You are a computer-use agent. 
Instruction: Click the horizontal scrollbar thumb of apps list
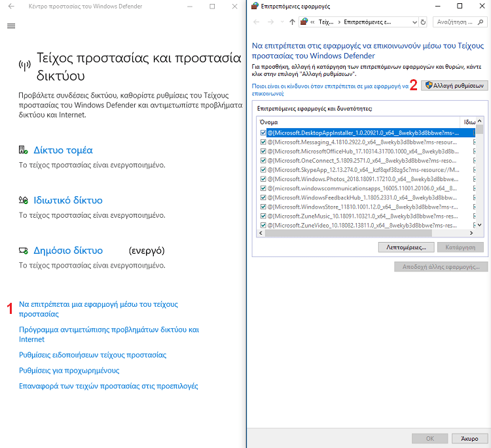(x=348, y=233)
